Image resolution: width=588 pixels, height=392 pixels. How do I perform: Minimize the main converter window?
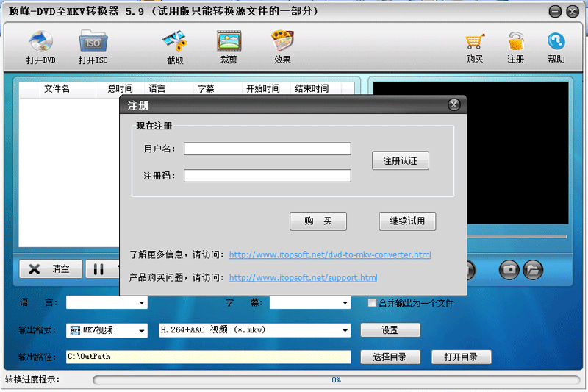coord(555,12)
